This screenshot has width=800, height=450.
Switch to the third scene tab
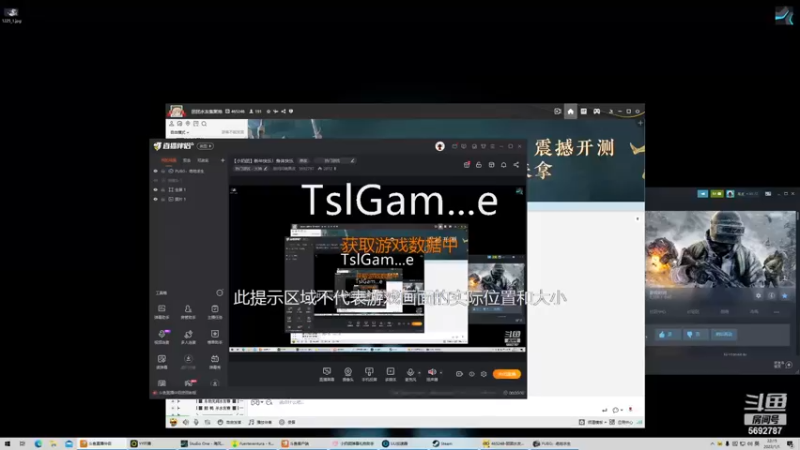(x=203, y=160)
